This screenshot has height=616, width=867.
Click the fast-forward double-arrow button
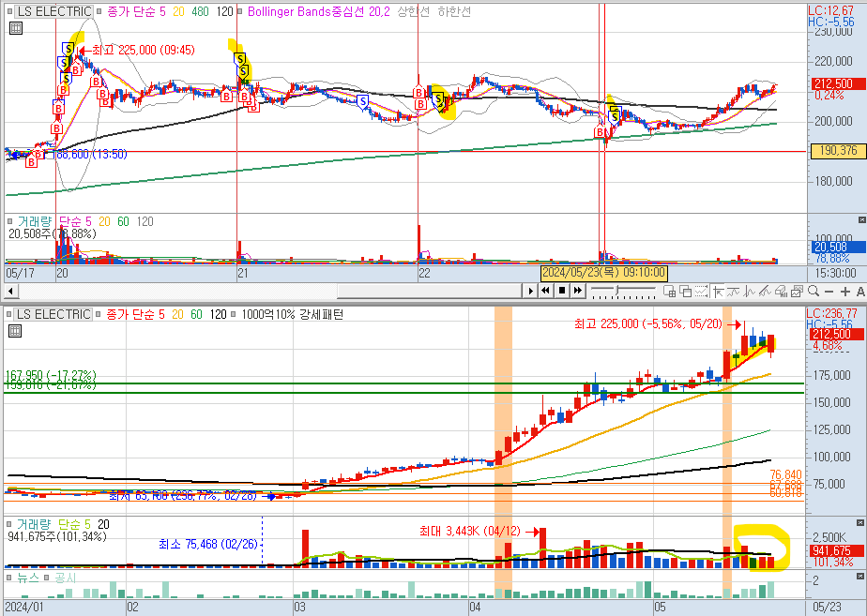coord(578,291)
